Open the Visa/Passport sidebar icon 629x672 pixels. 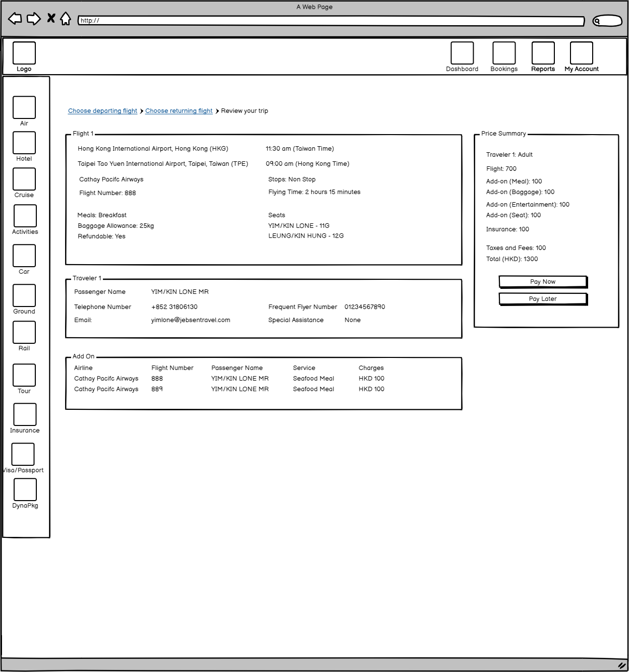[x=23, y=454]
